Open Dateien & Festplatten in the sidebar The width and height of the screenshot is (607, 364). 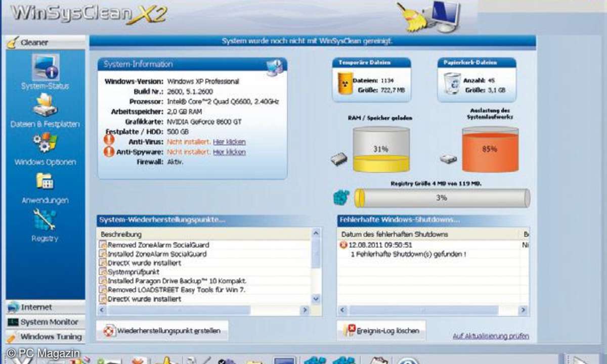pos(46,106)
